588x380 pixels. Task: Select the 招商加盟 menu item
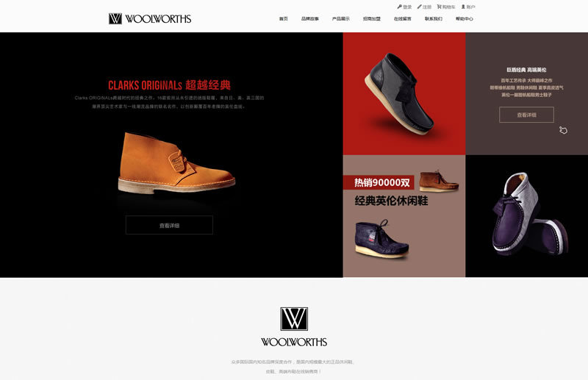tap(372, 19)
